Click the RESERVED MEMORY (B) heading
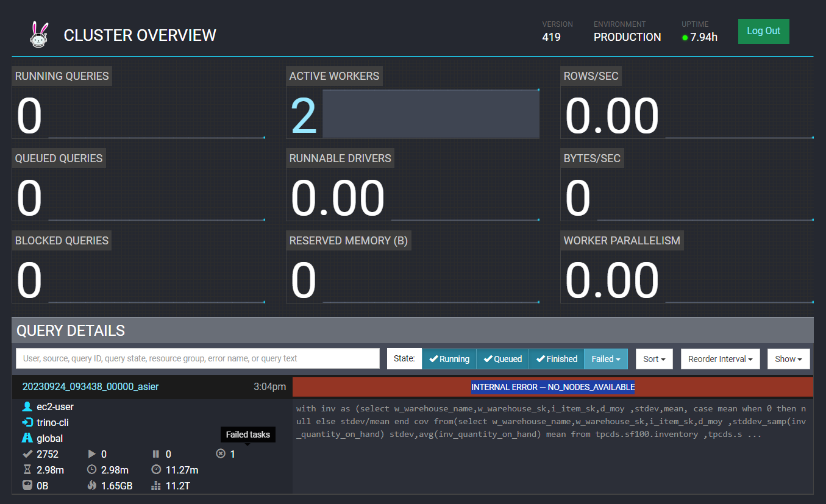This screenshot has height=504, width=826. coord(349,241)
